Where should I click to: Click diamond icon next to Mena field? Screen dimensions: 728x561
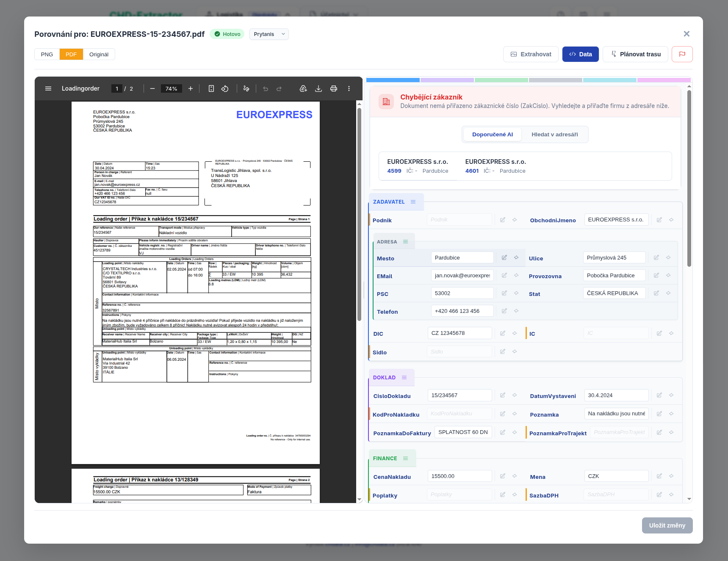[671, 476]
